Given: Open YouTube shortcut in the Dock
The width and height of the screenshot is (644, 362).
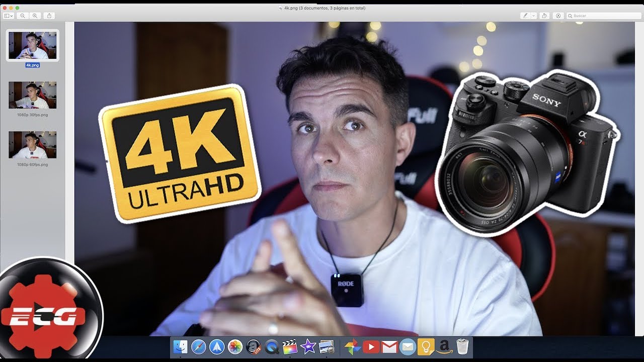Looking at the screenshot, I should [371, 346].
